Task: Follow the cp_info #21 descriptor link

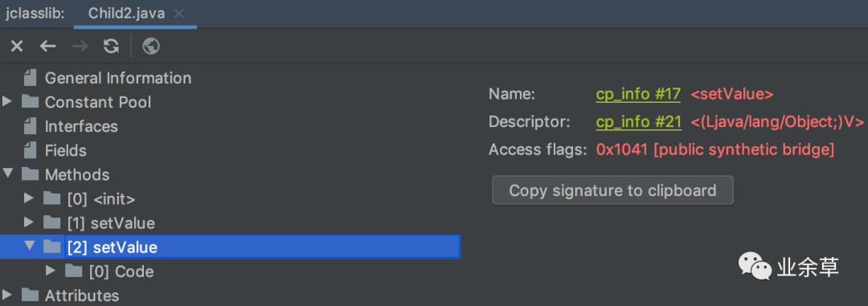Action: (639, 122)
